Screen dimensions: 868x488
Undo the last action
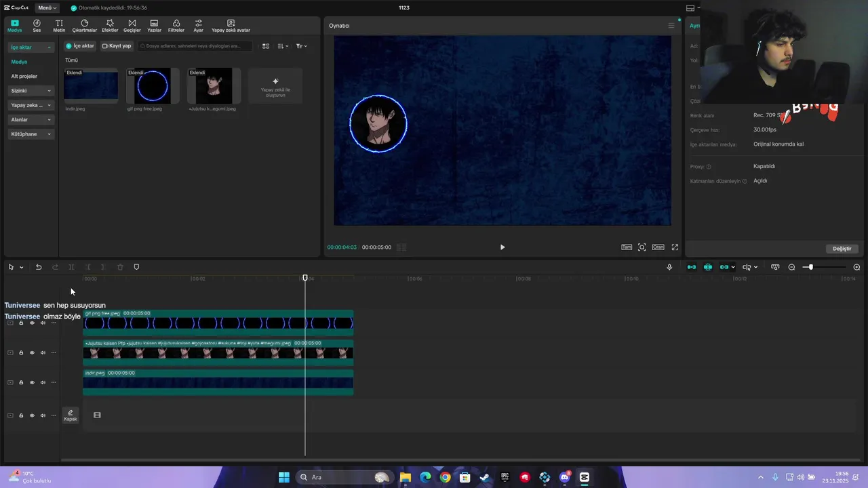[x=39, y=267]
